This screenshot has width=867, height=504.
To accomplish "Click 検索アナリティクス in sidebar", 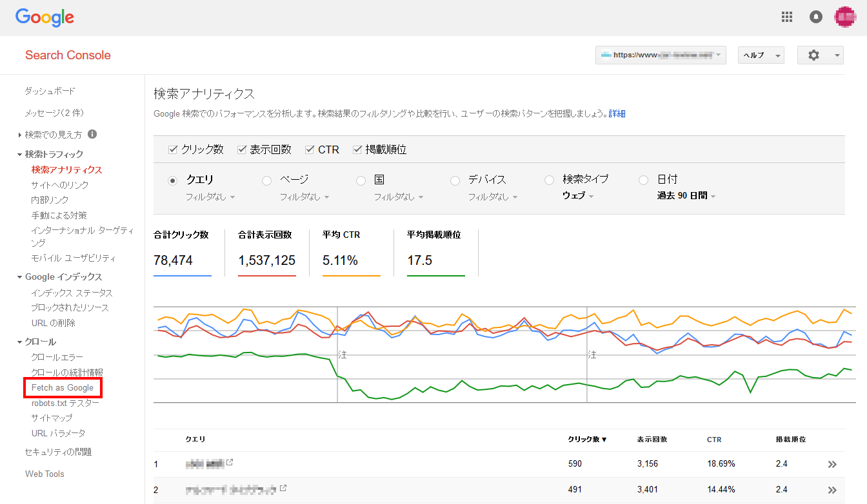I will 66,170.
